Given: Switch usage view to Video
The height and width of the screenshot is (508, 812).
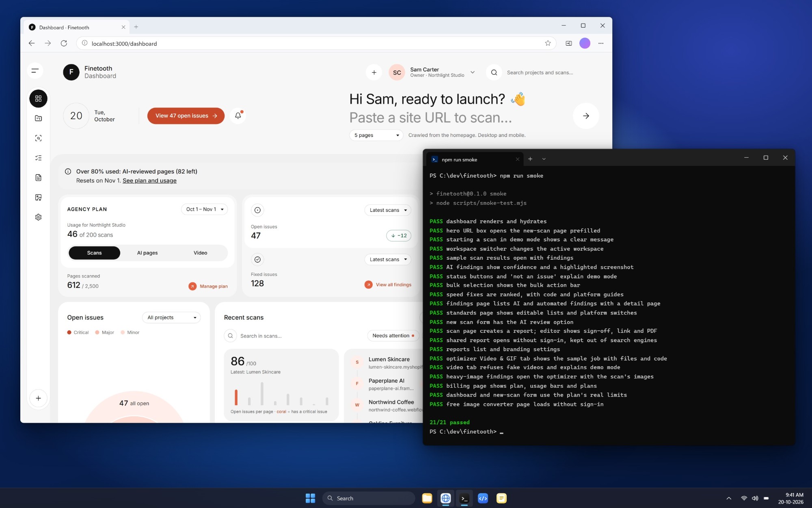Looking at the screenshot, I should 201,253.
